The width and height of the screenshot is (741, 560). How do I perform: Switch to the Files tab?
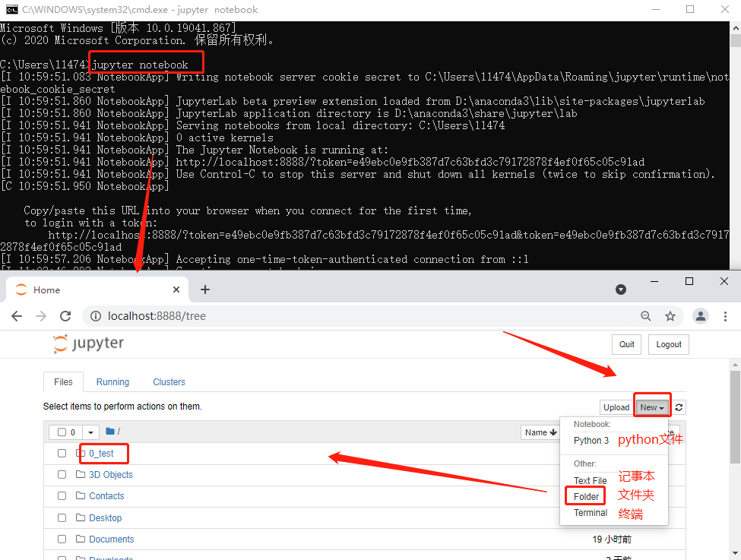tap(63, 382)
